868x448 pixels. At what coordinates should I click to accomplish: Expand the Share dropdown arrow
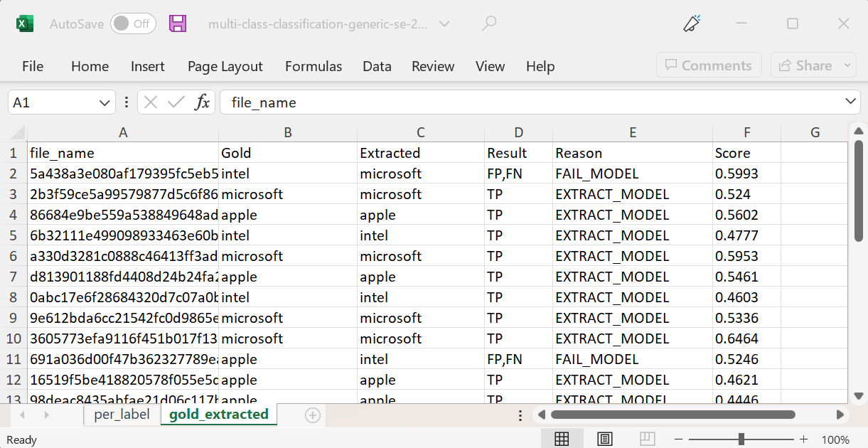847,65
